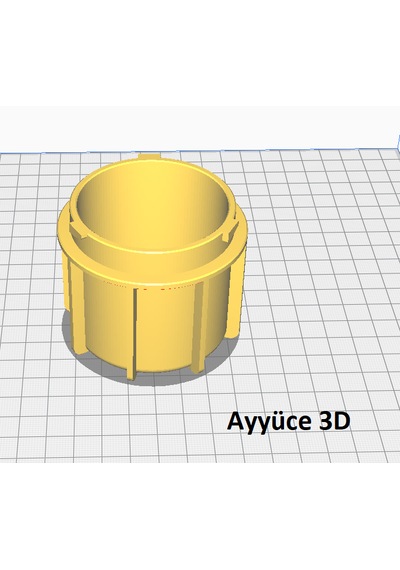Select the yellow cylindrical 3D model

[x=152, y=267]
